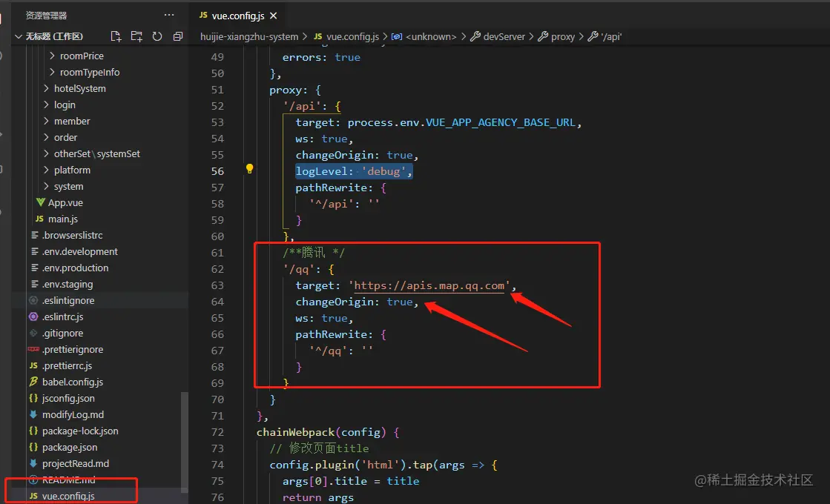Click the changeOrigin key on line 64

click(x=335, y=302)
